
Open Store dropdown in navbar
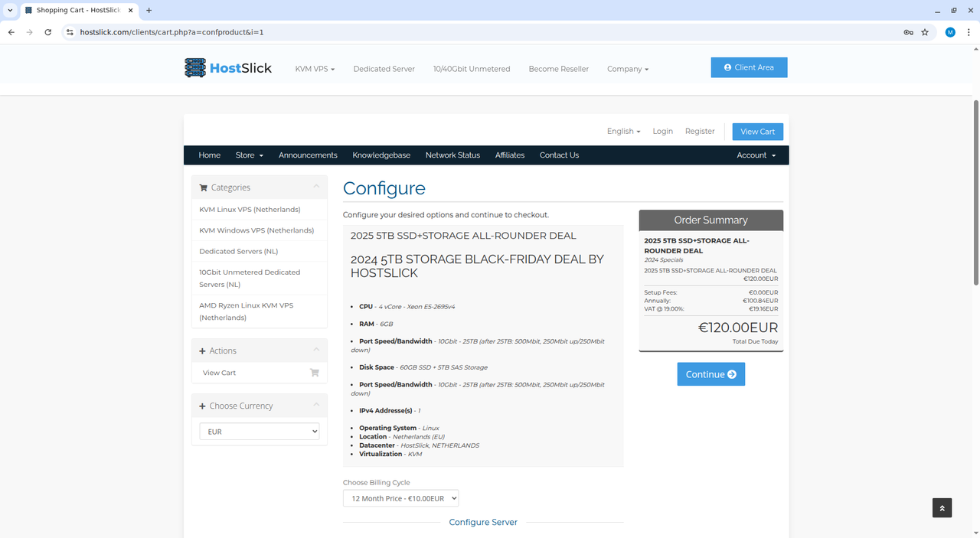click(250, 155)
